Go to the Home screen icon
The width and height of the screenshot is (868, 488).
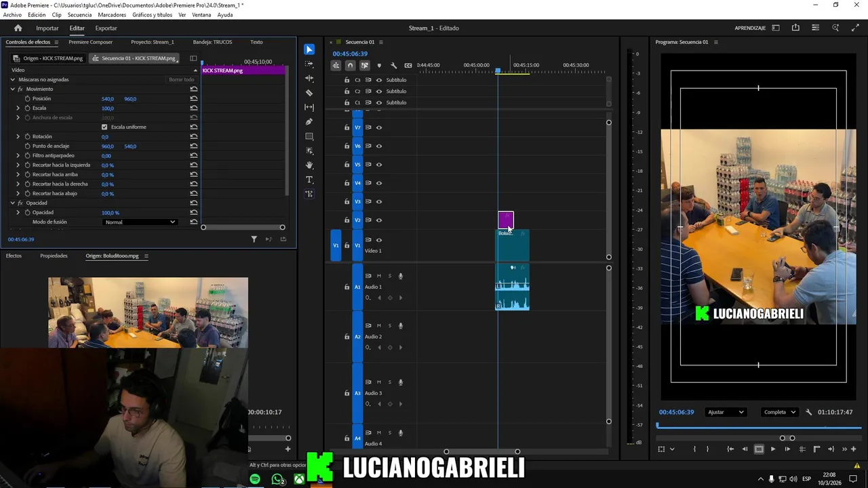18,28
